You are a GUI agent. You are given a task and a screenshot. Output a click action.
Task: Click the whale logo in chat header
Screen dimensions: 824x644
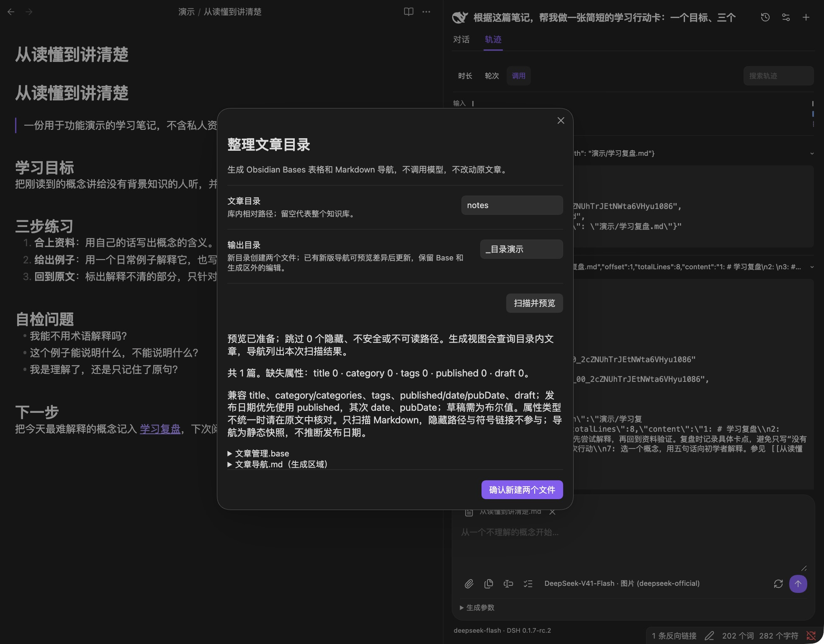(x=460, y=18)
